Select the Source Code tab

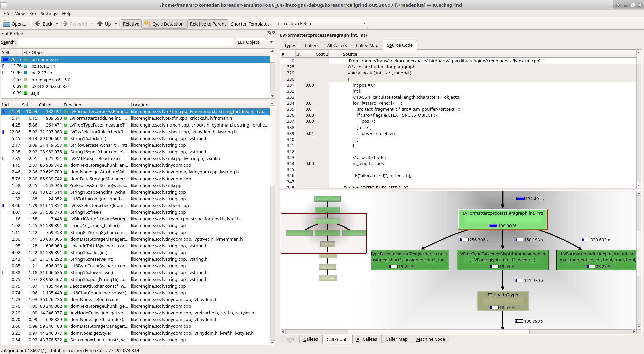[399, 45]
